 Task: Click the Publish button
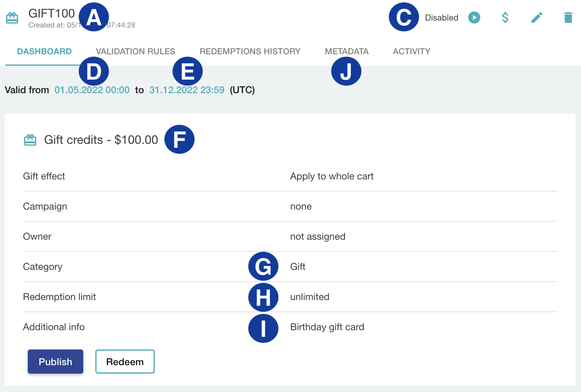tap(56, 362)
